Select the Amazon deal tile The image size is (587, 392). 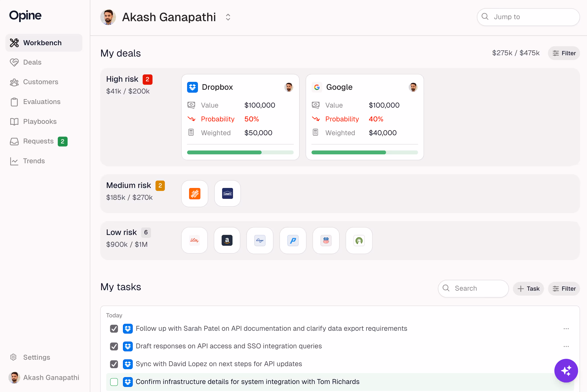[x=227, y=240]
